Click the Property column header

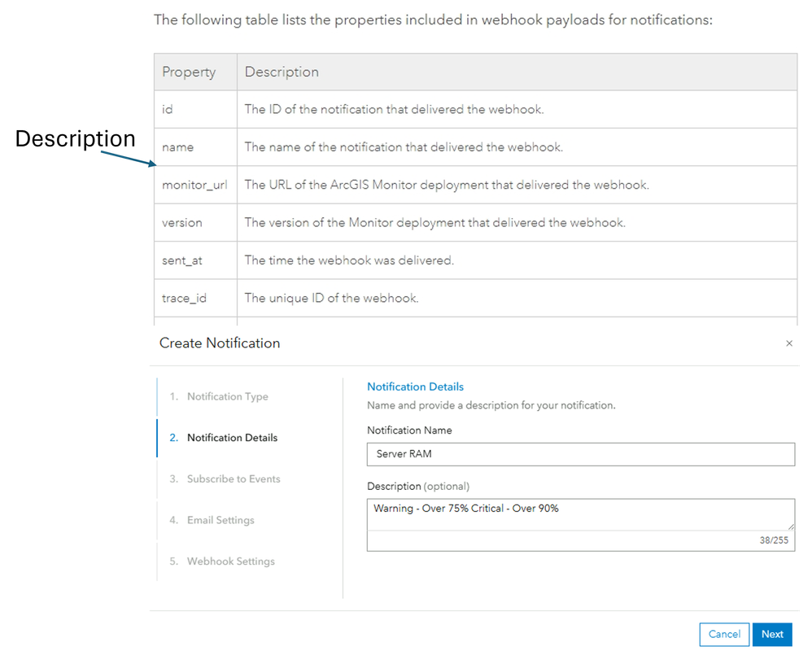point(189,72)
